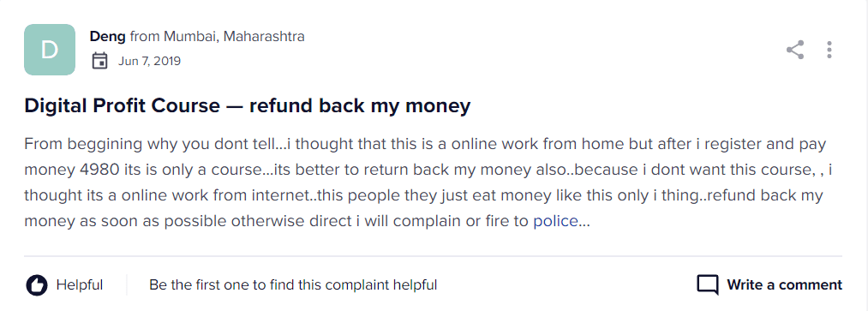This screenshot has height=311, width=868.
Task: Click the speech bubble comment icon
Action: point(708,285)
